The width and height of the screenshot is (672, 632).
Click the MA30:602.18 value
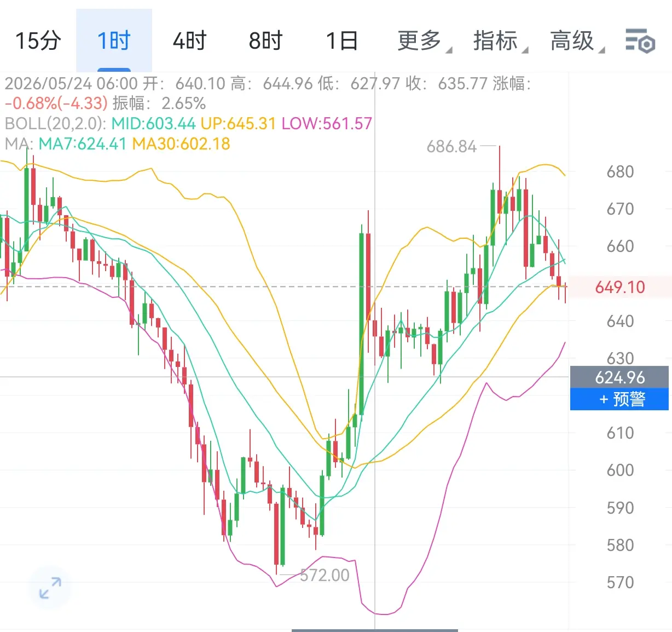[181, 144]
